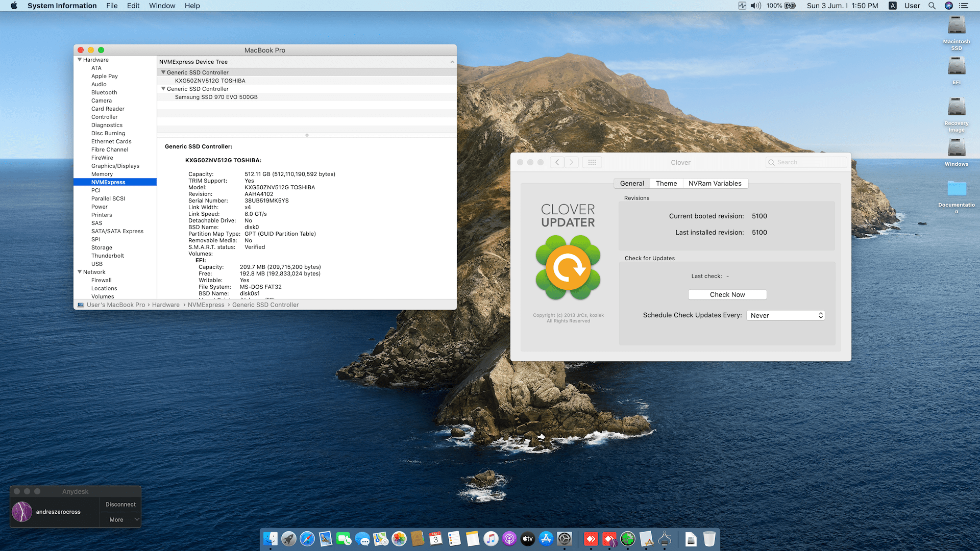Viewport: 980px width, 551px height.
Task: Open the Macintosh SSD desktop drive
Action: click(956, 26)
